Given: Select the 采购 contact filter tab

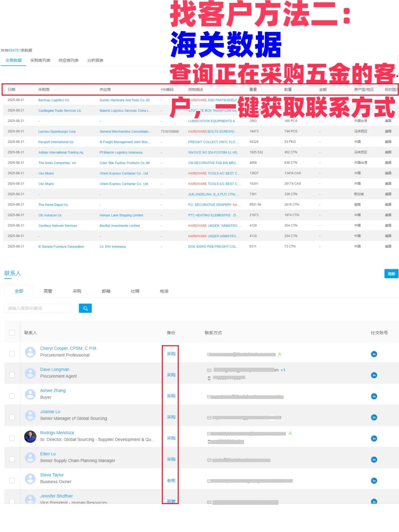Looking at the screenshot, I should [x=77, y=291].
